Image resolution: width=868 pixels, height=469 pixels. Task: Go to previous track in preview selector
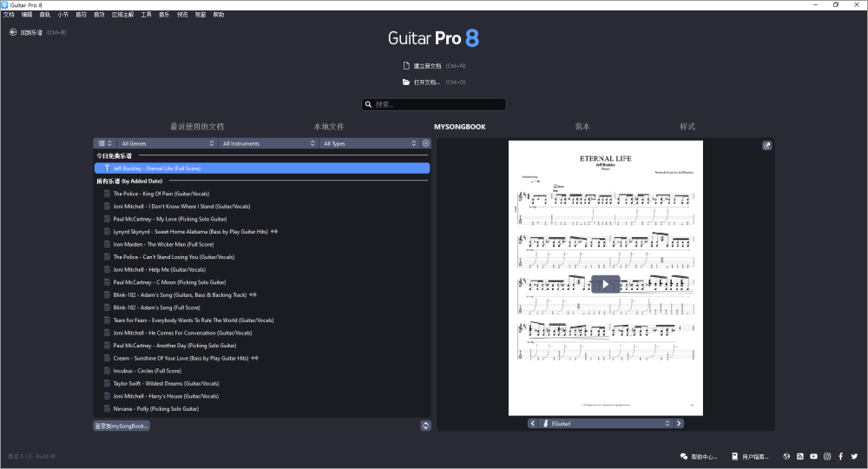click(533, 423)
